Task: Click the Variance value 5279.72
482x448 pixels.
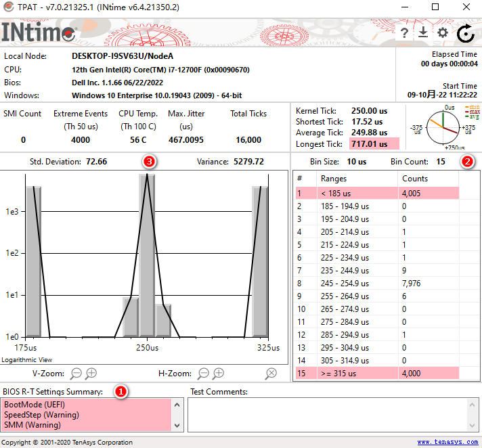Action: click(x=248, y=161)
